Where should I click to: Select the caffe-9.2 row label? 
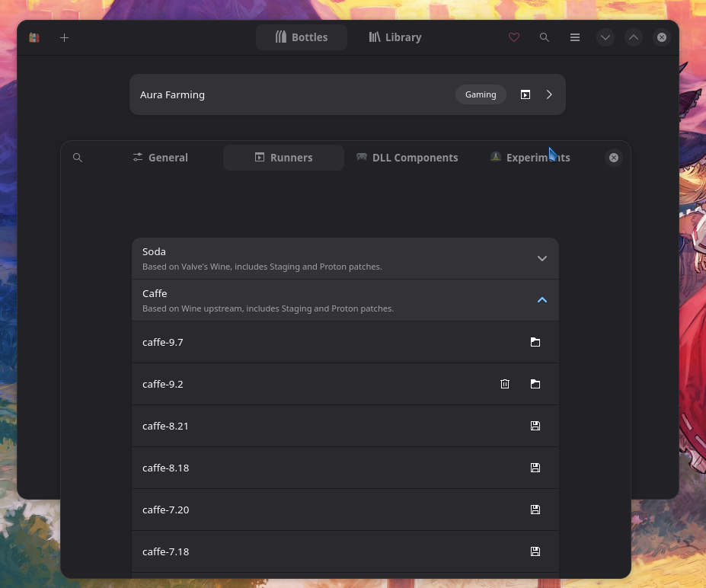coord(162,385)
